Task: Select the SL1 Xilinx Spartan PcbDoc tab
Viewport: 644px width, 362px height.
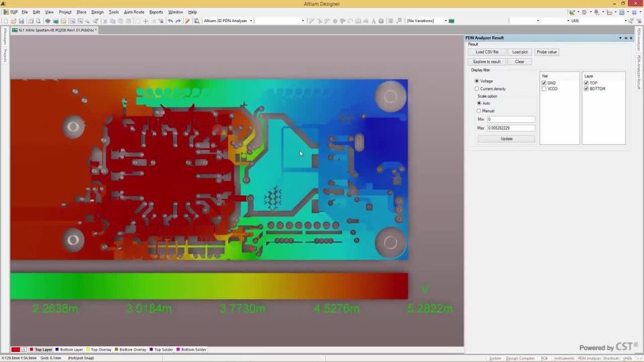Action: pyautogui.click(x=54, y=30)
